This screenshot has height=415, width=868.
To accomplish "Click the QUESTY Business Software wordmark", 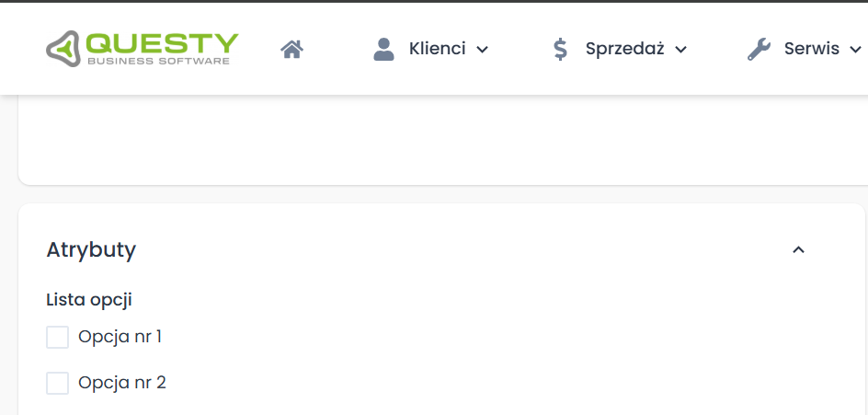I will (x=162, y=48).
